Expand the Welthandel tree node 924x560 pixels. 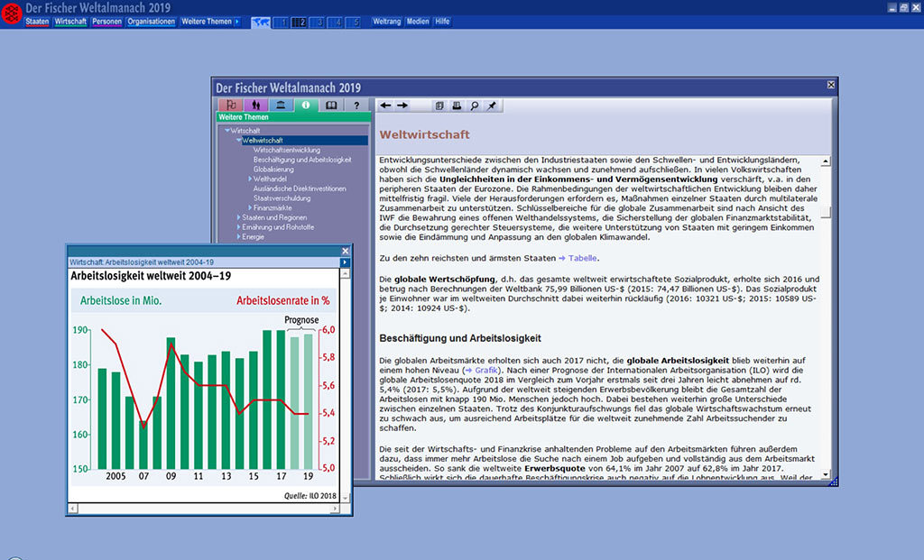click(250, 179)
